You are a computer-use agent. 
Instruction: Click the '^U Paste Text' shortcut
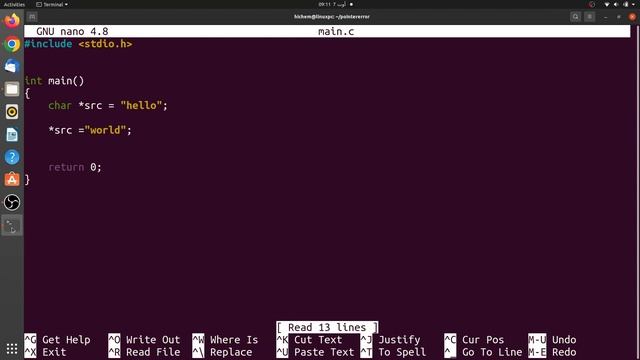315,352
